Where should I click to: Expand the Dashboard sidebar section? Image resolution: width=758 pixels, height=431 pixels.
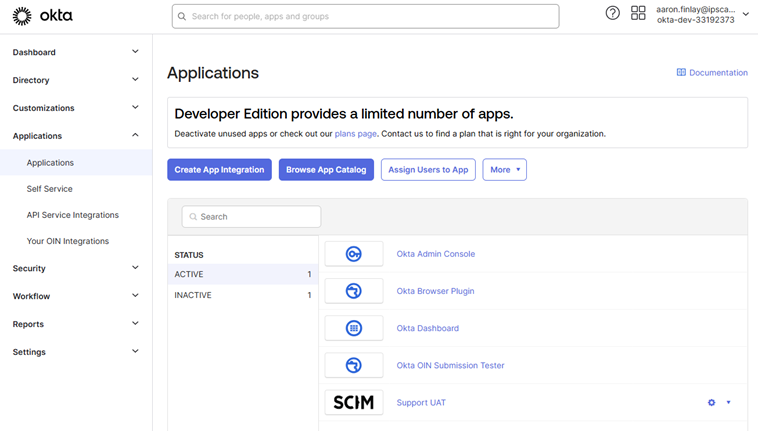[x=75, y=52]
